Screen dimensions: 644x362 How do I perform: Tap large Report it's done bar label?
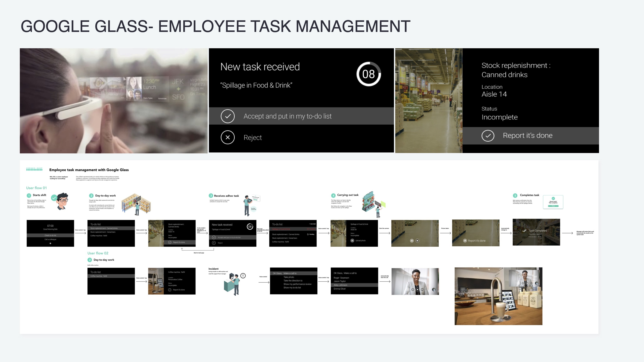tap(527, 135)
